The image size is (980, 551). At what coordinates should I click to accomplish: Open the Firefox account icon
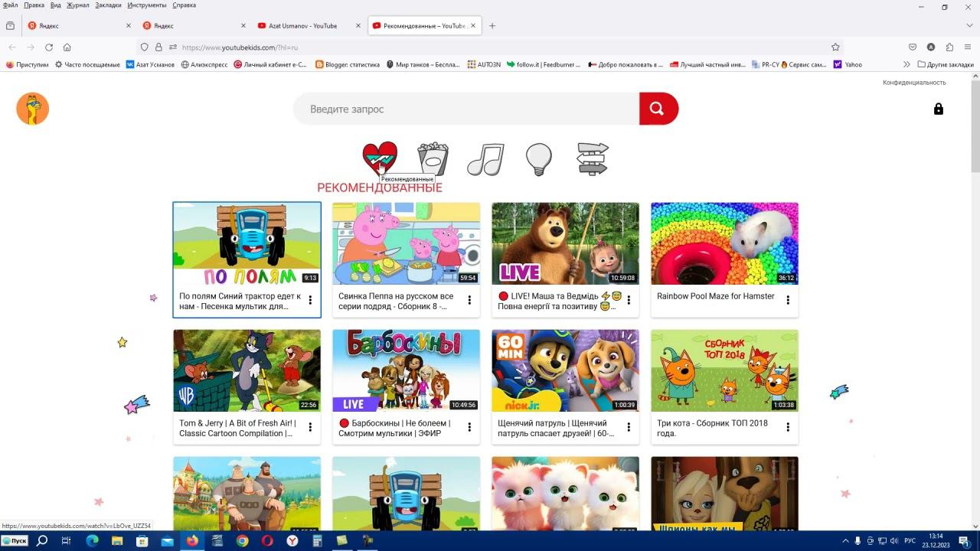pos(931,47)
